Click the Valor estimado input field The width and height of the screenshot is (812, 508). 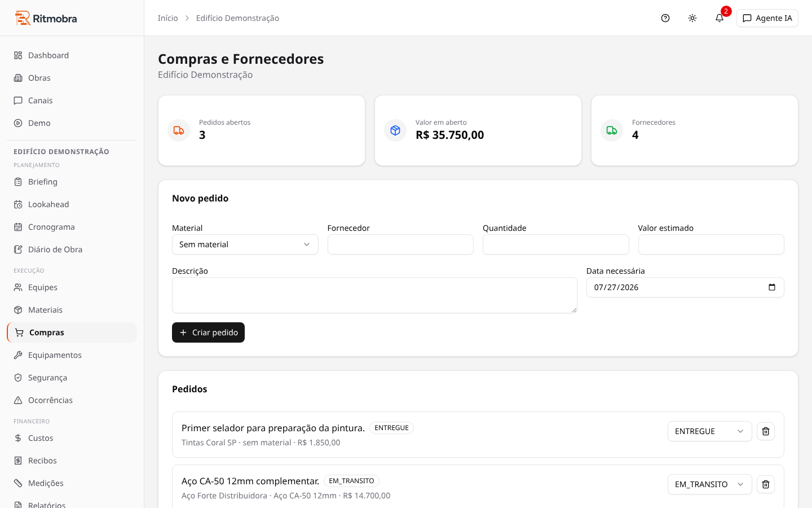pos(711,244)
